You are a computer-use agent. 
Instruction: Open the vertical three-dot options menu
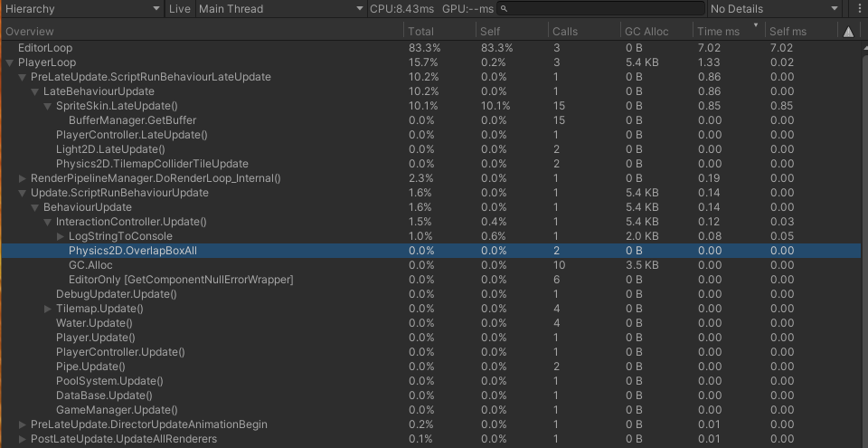pos(860,8)
